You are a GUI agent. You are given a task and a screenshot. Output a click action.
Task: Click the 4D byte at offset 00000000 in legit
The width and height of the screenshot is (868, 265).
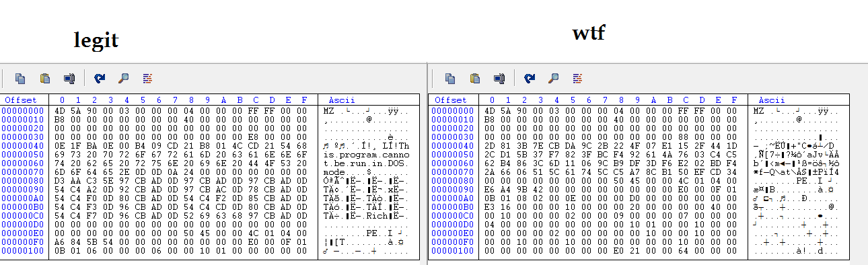point(60,110)
